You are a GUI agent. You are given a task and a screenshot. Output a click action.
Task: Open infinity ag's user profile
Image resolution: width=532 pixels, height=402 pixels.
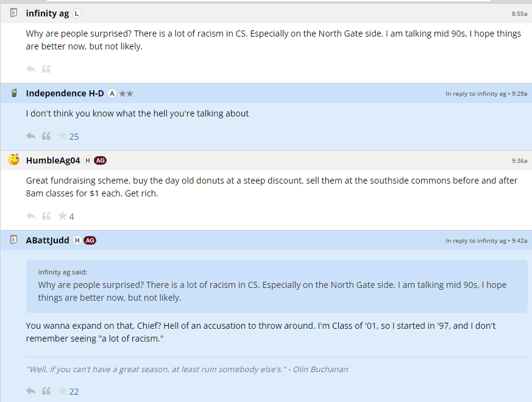48,13
